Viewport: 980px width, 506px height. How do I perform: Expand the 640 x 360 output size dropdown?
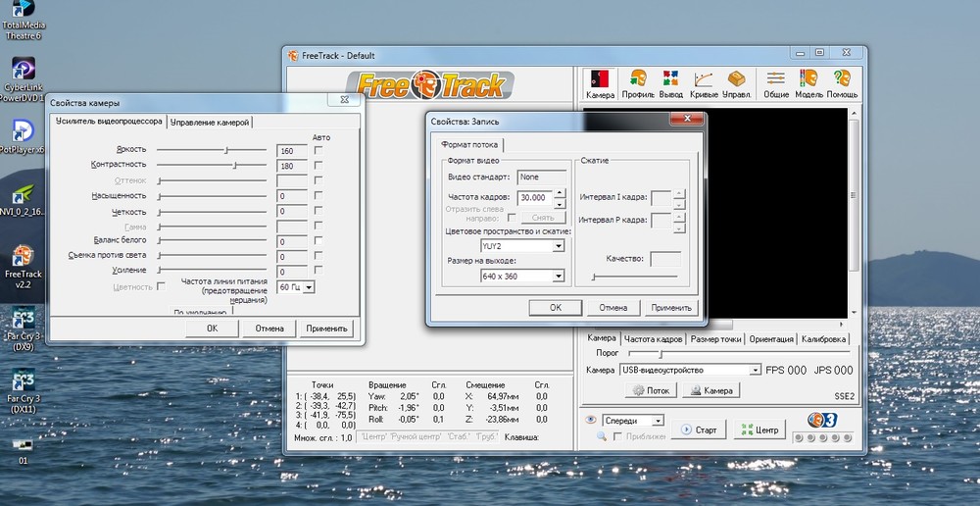(559, 277)
